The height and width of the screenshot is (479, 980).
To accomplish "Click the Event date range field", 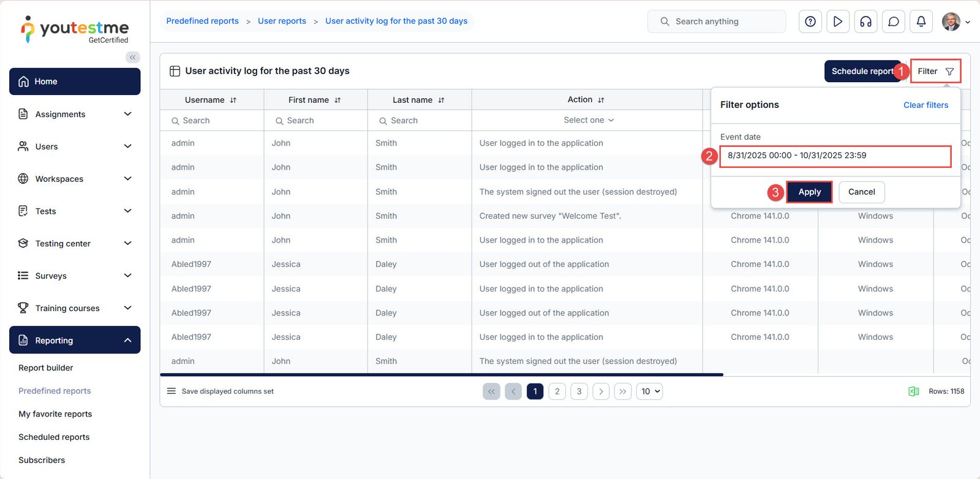I will [835, 156].
